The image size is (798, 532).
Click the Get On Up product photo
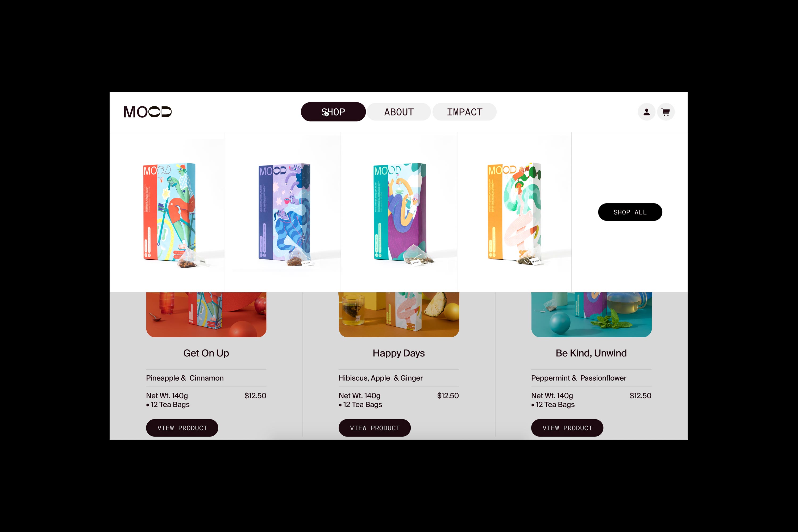tap(206, 314)
